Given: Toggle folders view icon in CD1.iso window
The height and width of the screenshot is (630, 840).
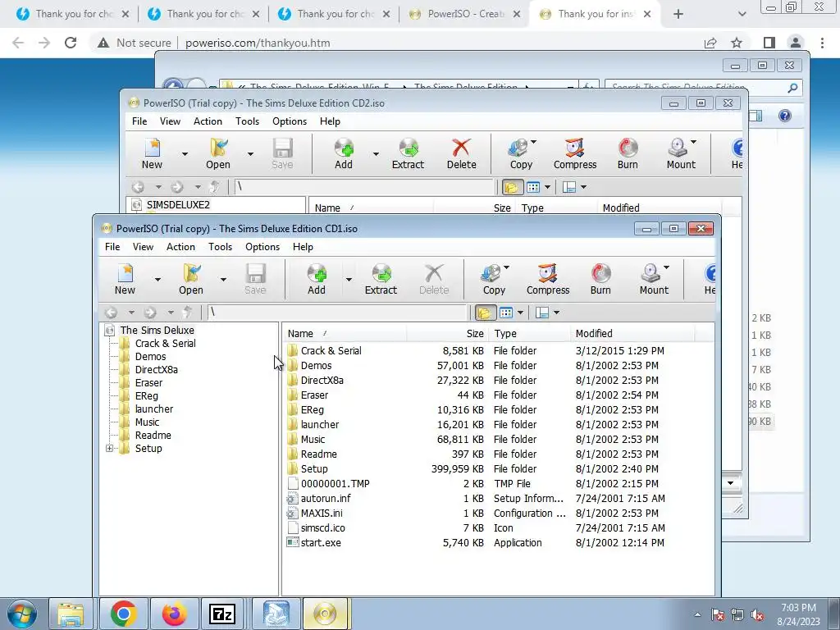Looking at the screenshot, I should [x=486, y=313].
